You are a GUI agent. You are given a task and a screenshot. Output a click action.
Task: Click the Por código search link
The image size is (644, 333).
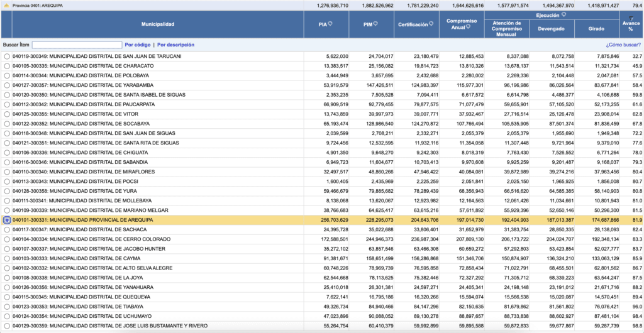(x=138, y=45)
